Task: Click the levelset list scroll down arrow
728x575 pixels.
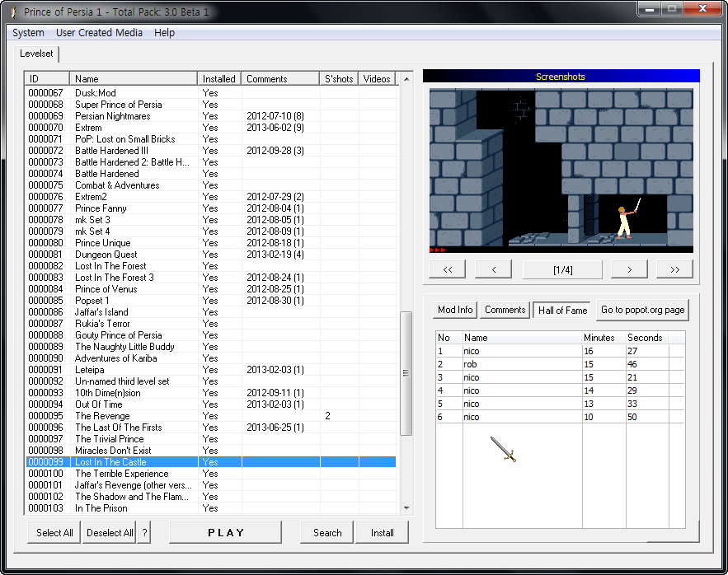Action: pos(406,508)
